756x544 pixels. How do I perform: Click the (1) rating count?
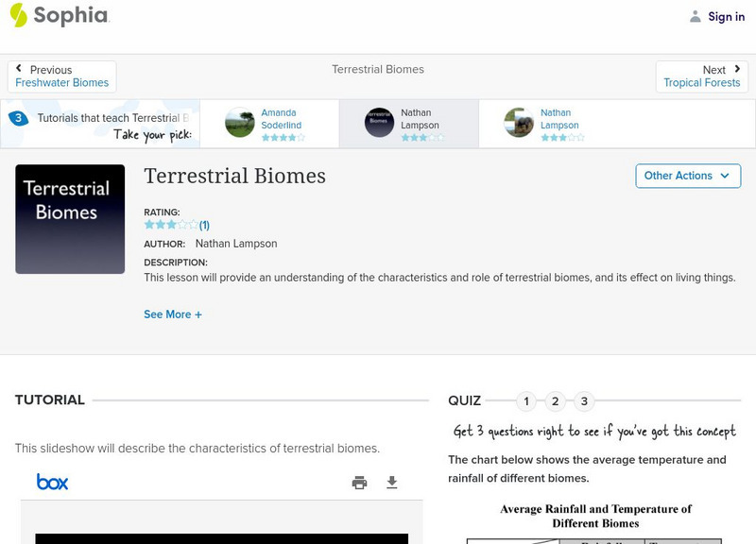pos(204,225)
